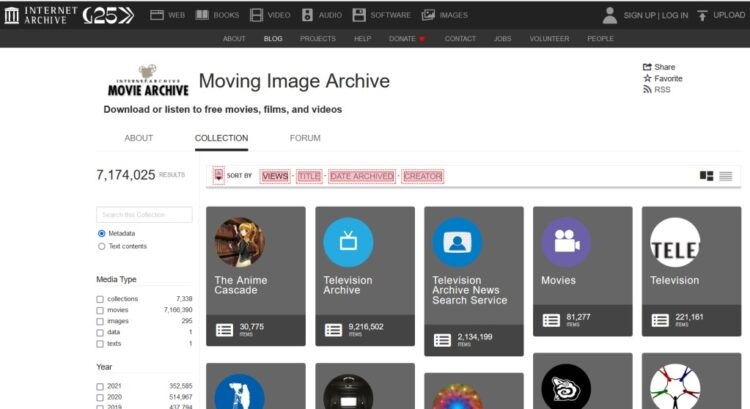
Task: Click the 7,174,025 results count
Action: [126, 175]
